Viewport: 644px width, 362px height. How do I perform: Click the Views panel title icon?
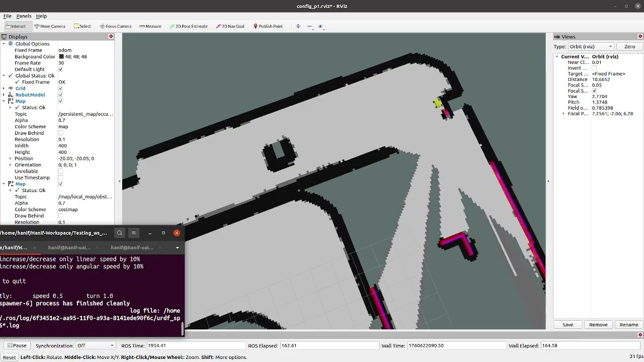coord(557,37)
